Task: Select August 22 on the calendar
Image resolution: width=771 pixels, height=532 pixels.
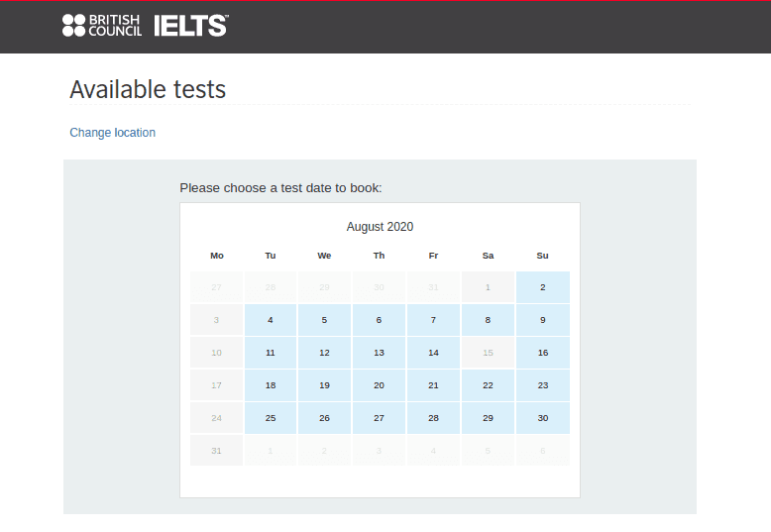Action: pos(488,385)
